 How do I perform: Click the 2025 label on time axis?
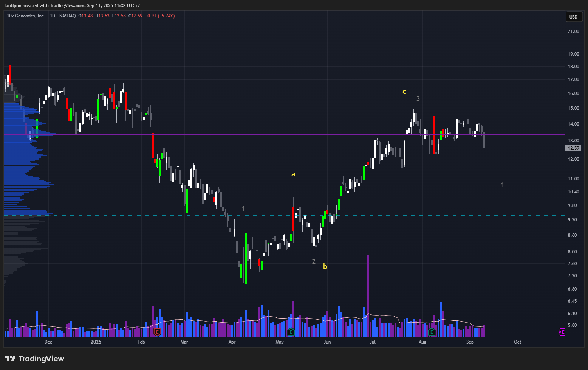(x=96, y=342)
